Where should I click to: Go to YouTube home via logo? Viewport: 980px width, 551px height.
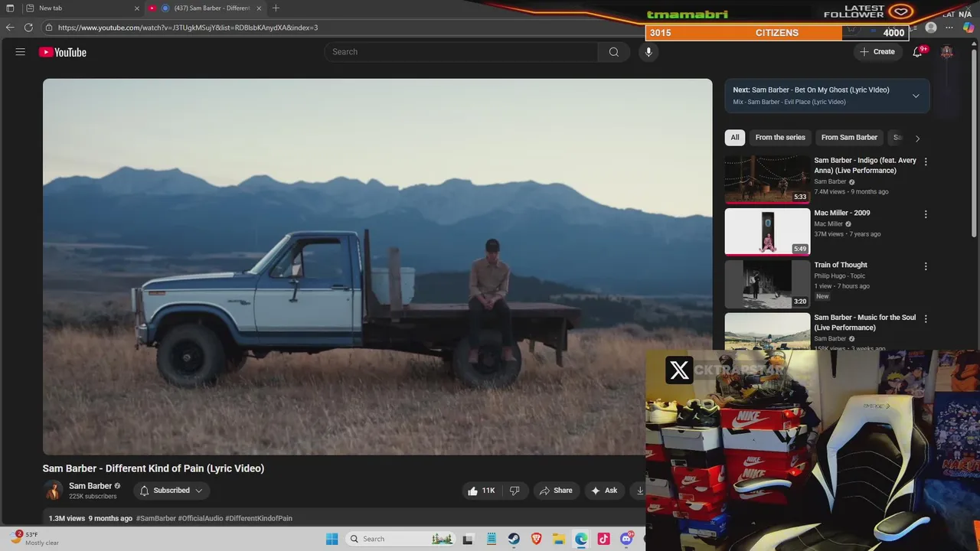click(x=63, y=52)
